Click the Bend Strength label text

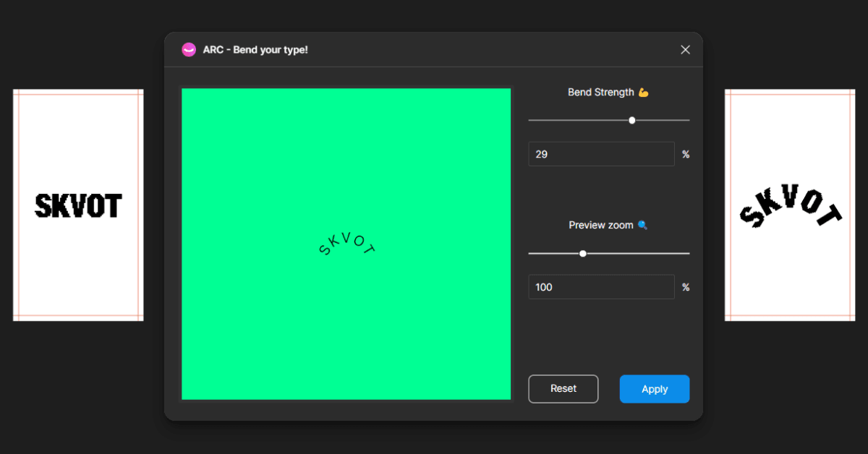pyautogui.click(x=600, y=93)
